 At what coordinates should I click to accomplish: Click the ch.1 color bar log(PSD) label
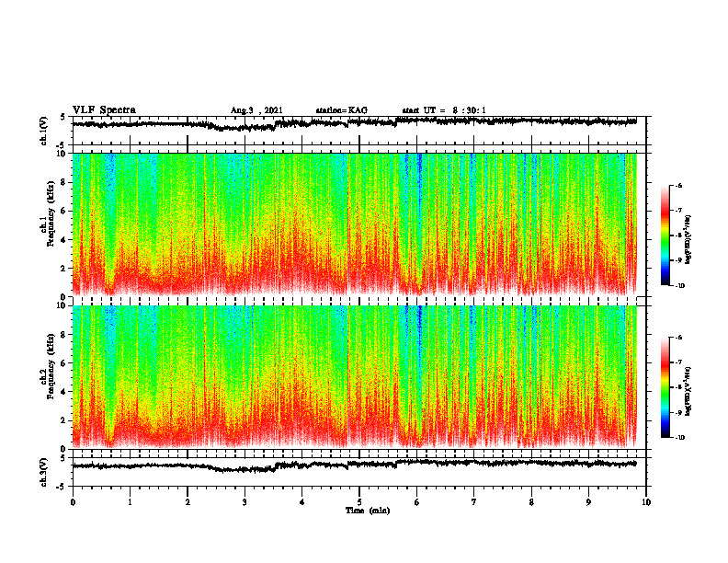(x=688, y=239)
